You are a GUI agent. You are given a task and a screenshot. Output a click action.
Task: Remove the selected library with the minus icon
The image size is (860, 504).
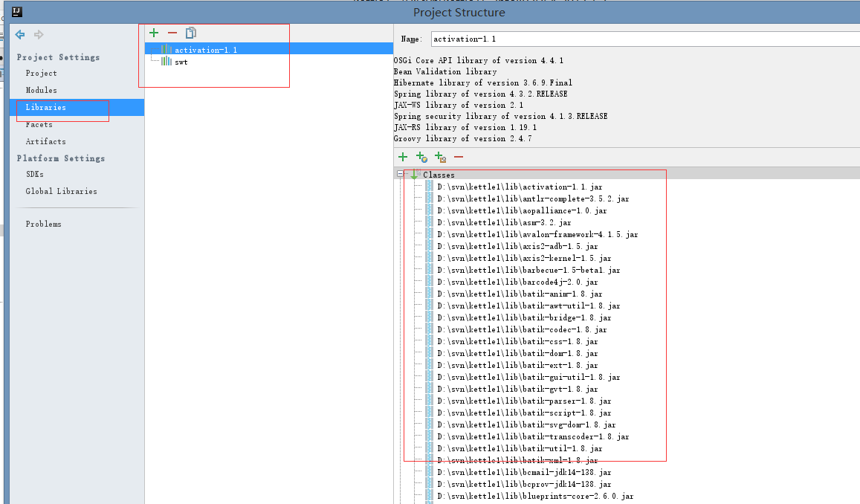coord(172,33)
